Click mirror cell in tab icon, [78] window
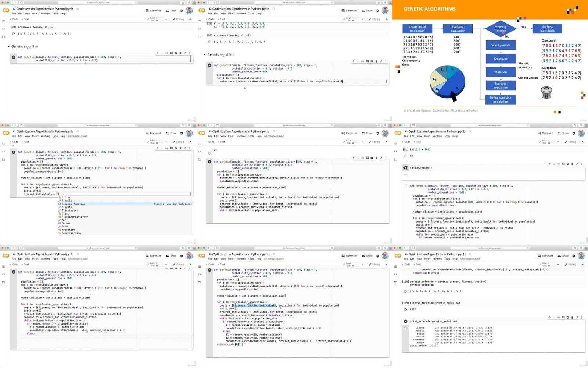Image resolution: width=588 pixels, height=368 pixels. pos(381,61)
